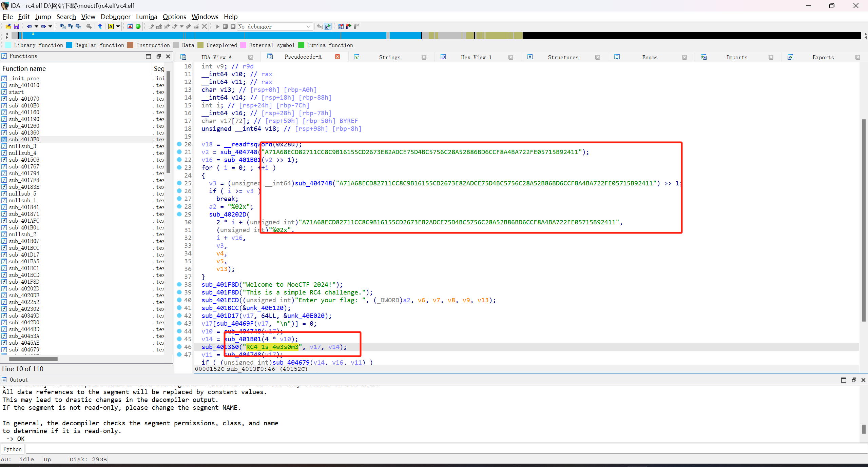Toggle breakpoint dot at line 46
The width and height of the screenshot is (868, 467).
pos(179,347)
